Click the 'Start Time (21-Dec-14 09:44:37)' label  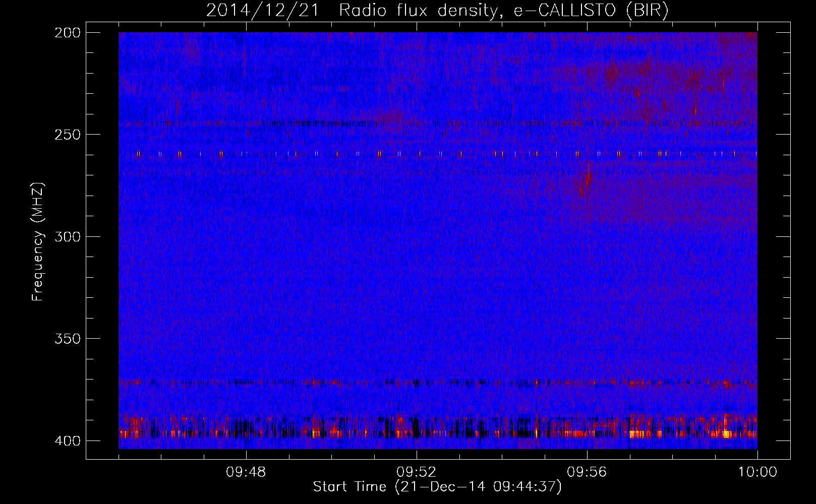coord(437,487)
